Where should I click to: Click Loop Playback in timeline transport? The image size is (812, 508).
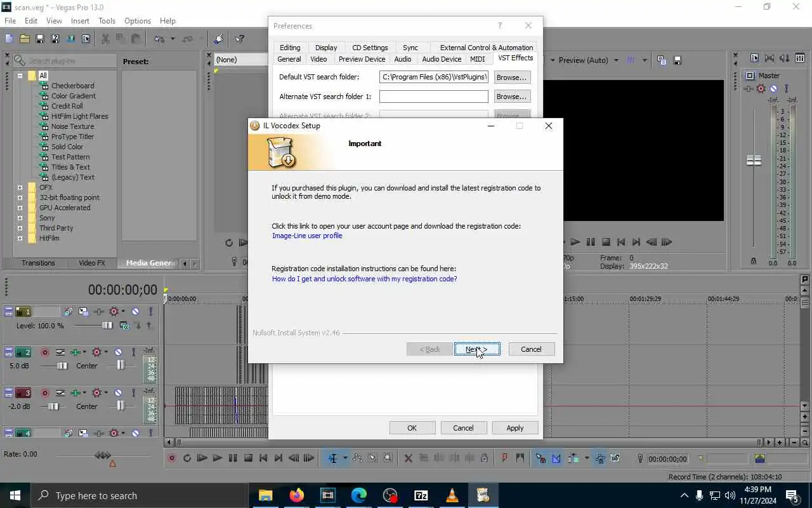(187, 458)
